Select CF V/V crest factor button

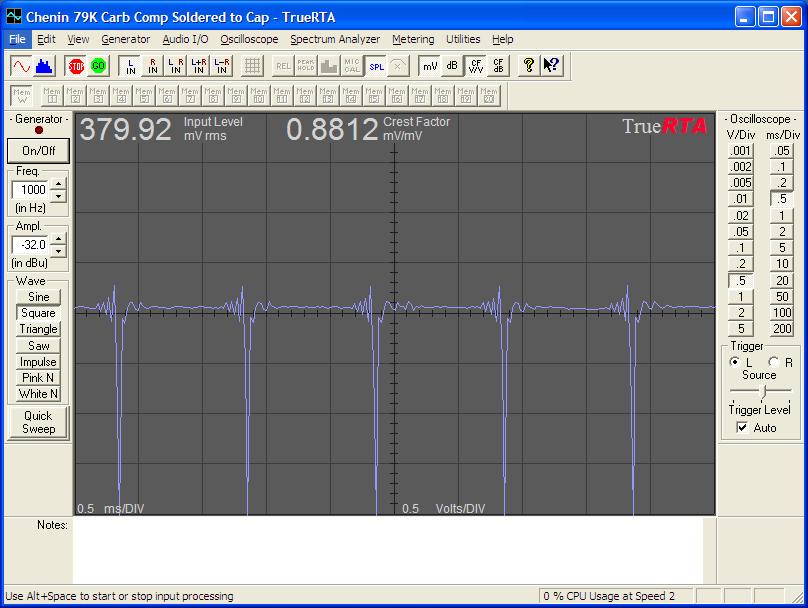[x=475, y=66]
